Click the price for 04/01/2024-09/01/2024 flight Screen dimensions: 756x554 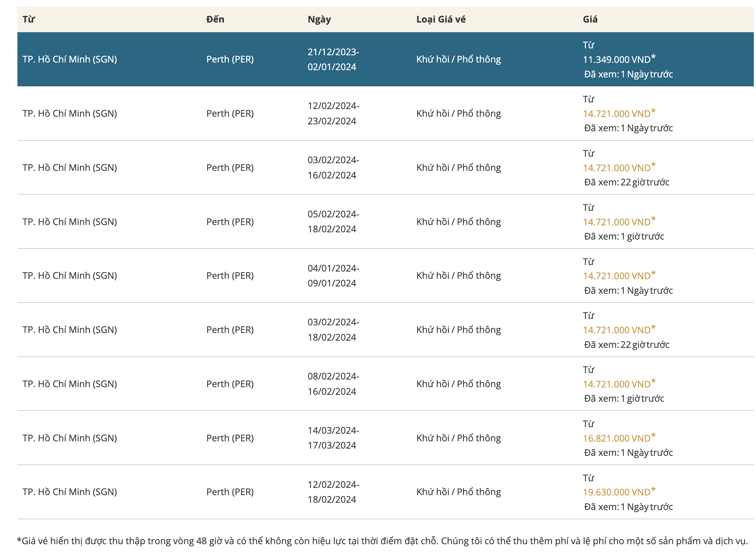pyautogui.click(x=616, y=276)
